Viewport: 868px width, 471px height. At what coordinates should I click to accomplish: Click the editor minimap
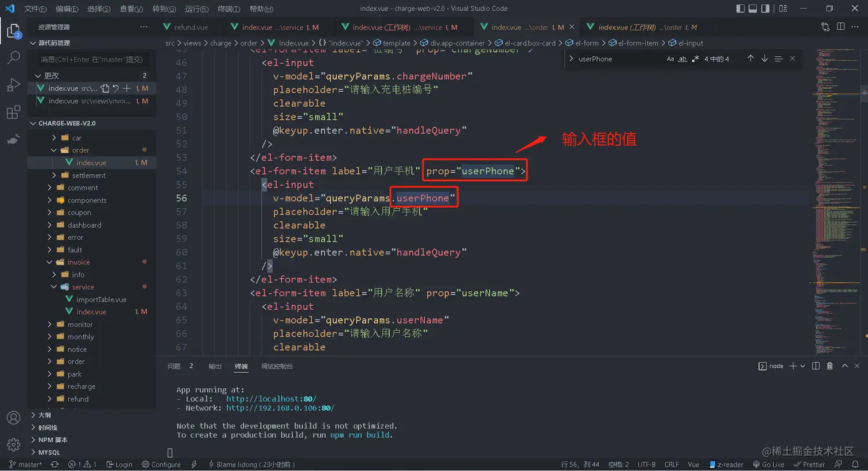click(x=835, y=201)
